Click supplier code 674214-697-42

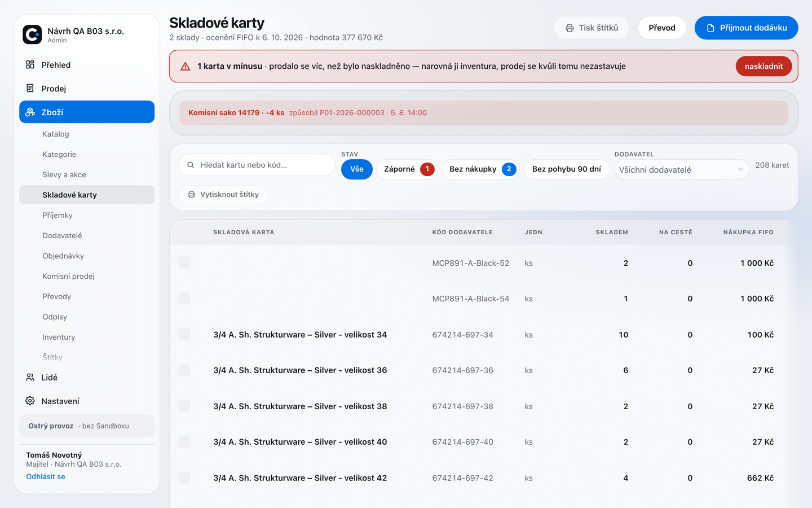coord(463,478)
